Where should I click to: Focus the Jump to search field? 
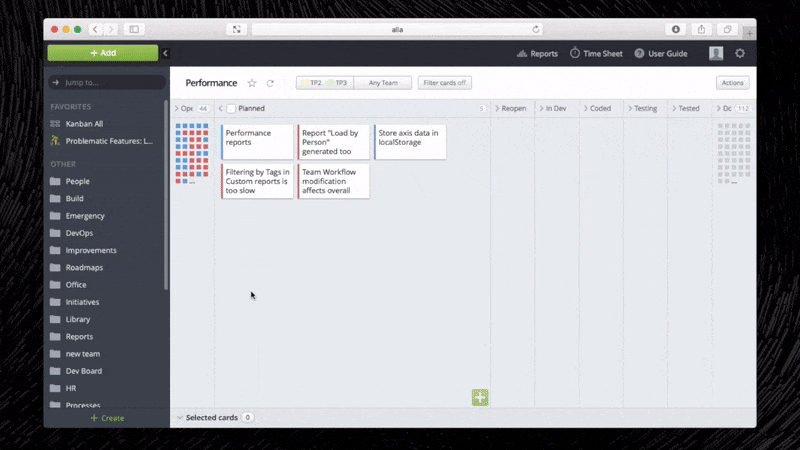pos(107,82)
